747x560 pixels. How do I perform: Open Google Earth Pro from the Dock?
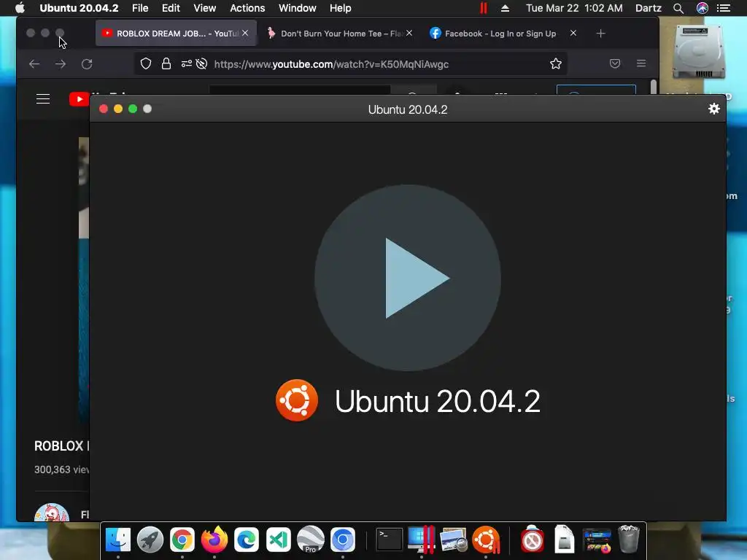pos(311,540)
